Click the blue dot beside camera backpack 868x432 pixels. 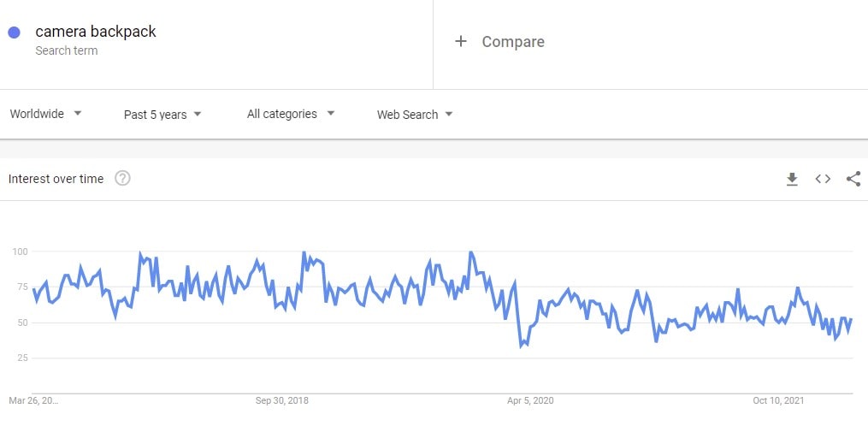(x=15, y=33)
